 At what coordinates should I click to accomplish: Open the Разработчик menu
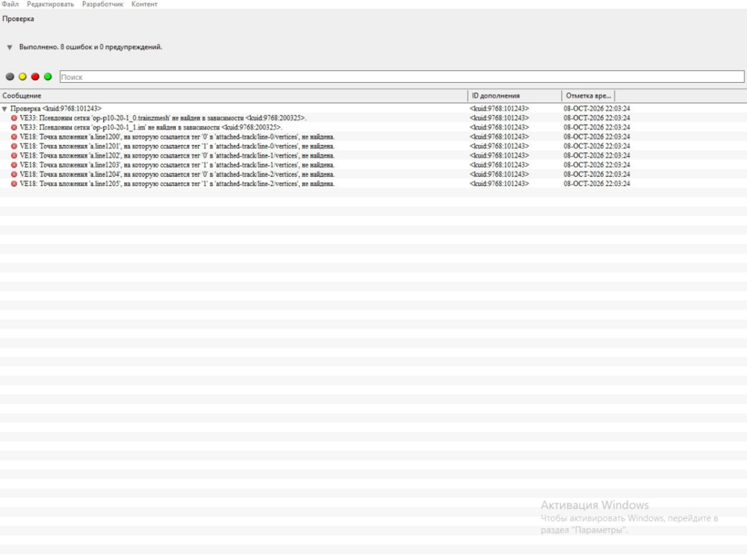(102, 4)
